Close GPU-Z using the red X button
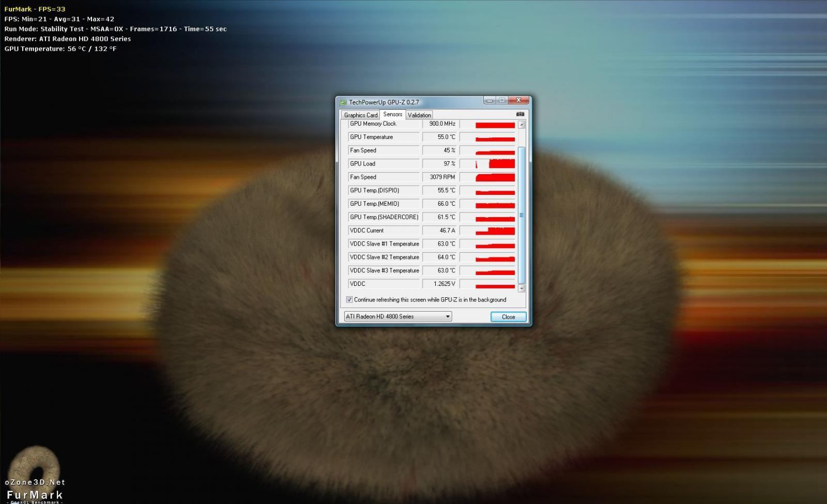This screenshot has width=827, height=504. pyautogui.click(x=518, y=100)
